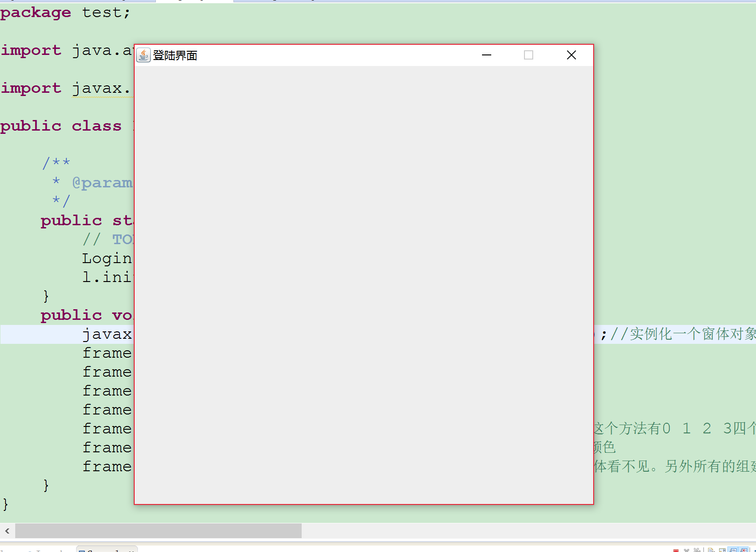Click the underlined javax import warning

tap(101, 88)
